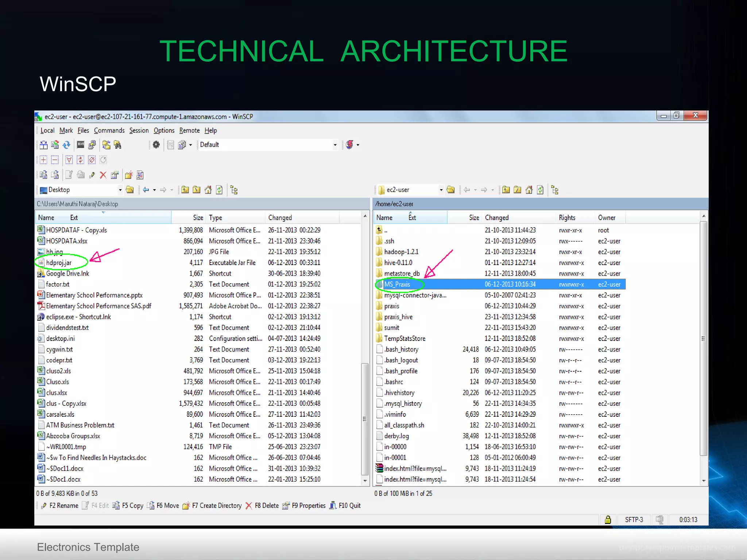Screen dimensions: 747x560
Task: Click the Invert Selection icon
Action: (x=81, y=160)
